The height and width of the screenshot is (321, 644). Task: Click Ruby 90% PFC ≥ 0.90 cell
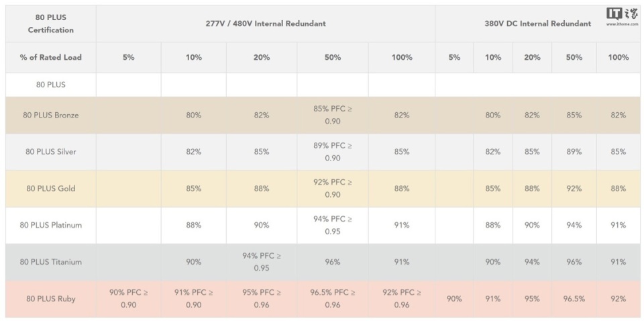coord(129,299)
